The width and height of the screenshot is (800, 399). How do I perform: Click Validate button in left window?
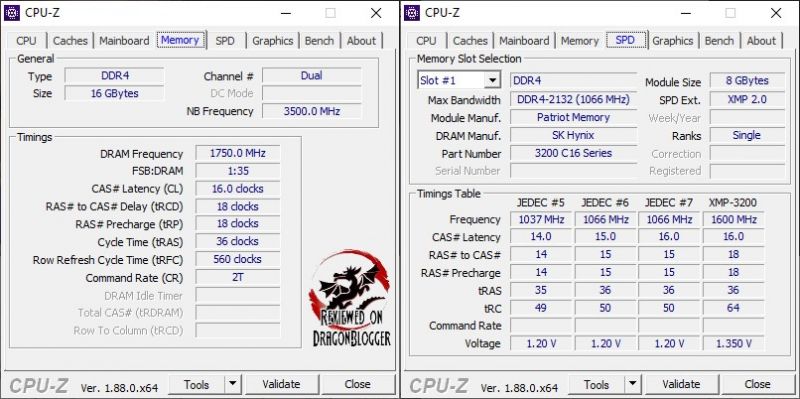(x=282, y=384)
